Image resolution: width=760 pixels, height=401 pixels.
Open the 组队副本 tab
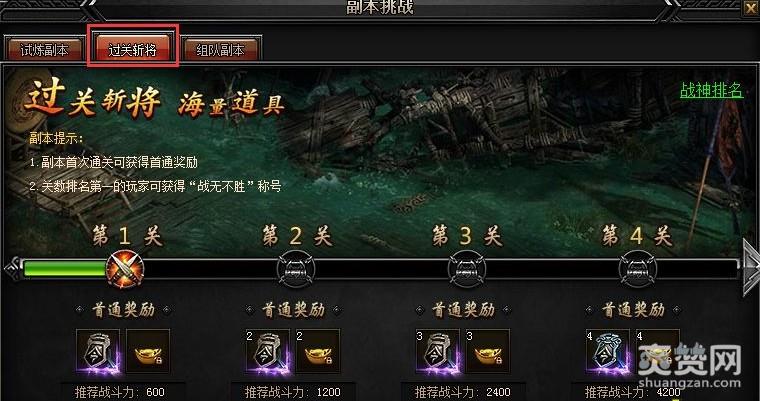tap(221, 49)
